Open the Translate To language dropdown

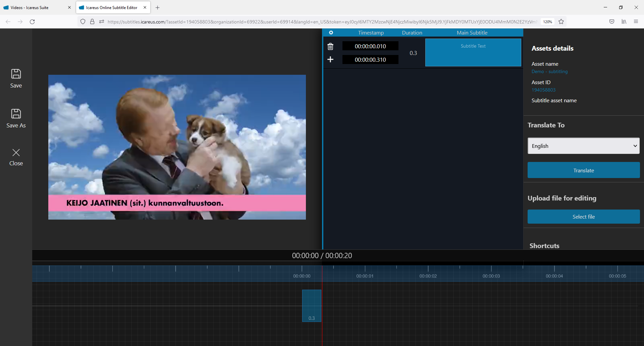click(x=583, y=146)
